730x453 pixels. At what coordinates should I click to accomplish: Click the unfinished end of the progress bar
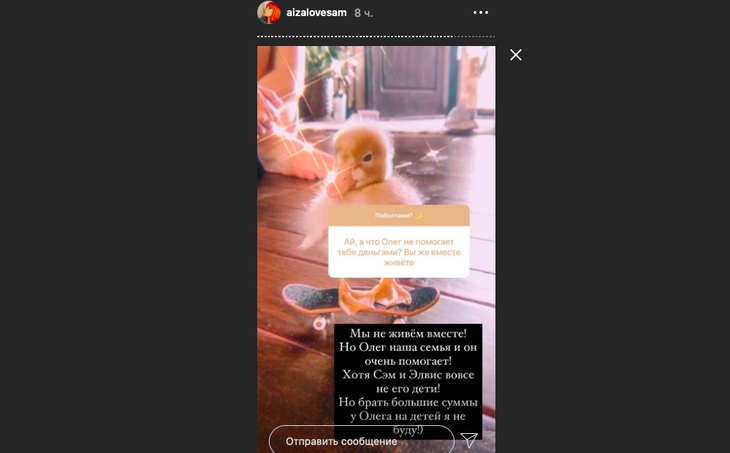[474, 36]
